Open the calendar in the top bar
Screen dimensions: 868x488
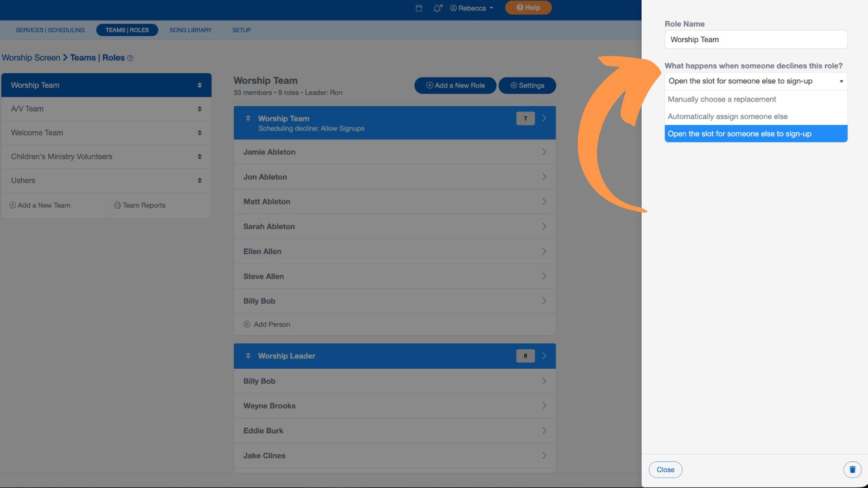click(418, 8)
